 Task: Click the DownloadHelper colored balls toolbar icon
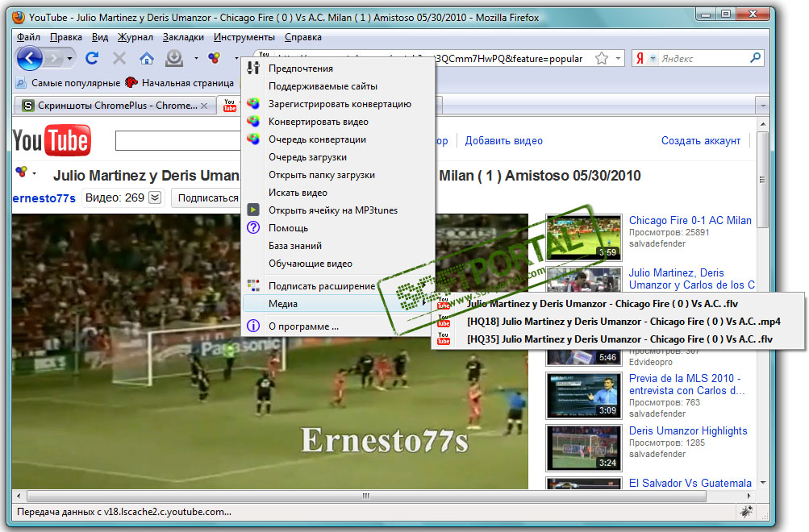point(214,58)
